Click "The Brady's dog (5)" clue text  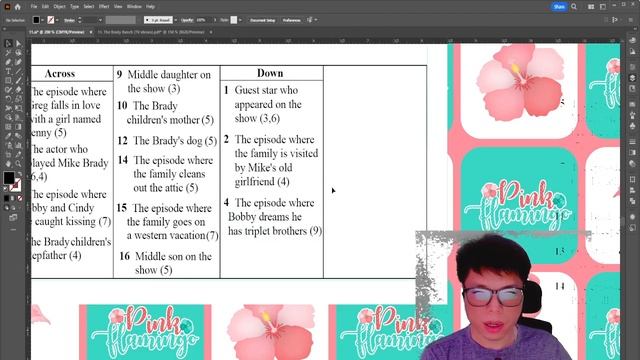click(x=175, y=141)
